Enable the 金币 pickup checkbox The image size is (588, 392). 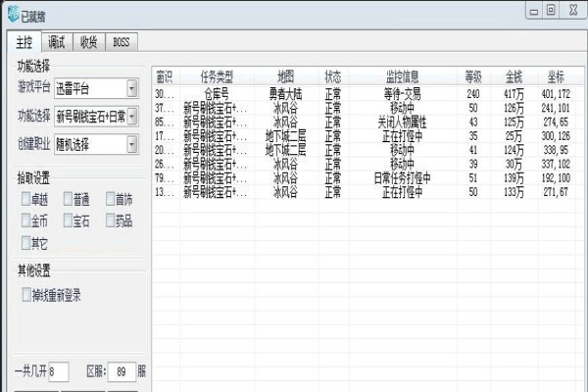coord(25,220)
